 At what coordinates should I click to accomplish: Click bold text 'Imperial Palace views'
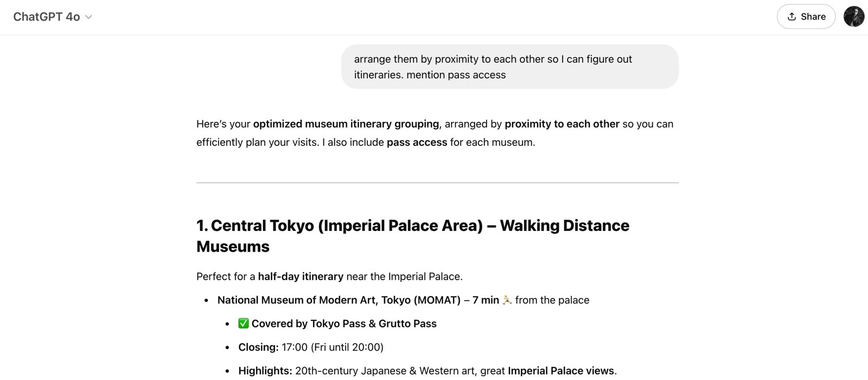pos(560,371)
